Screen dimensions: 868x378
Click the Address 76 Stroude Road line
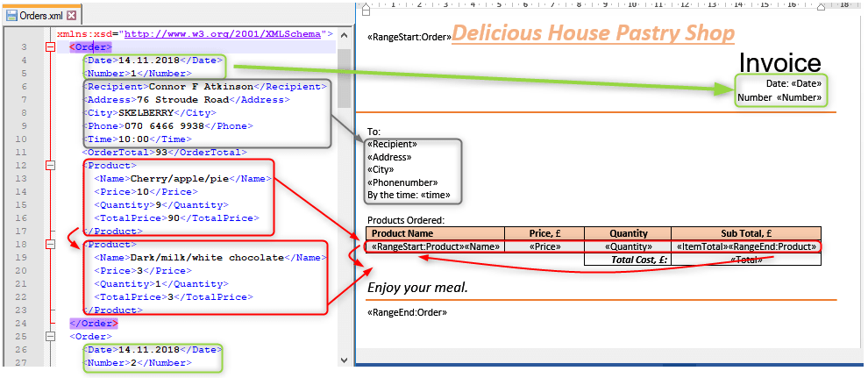pyautogui.click(x=186, y=100)
